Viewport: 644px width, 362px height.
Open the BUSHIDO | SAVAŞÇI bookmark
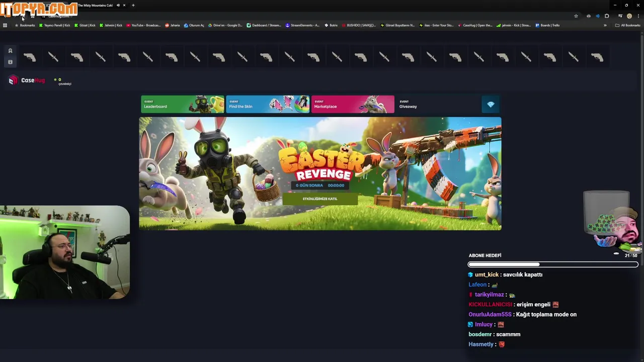click(359, 25)
